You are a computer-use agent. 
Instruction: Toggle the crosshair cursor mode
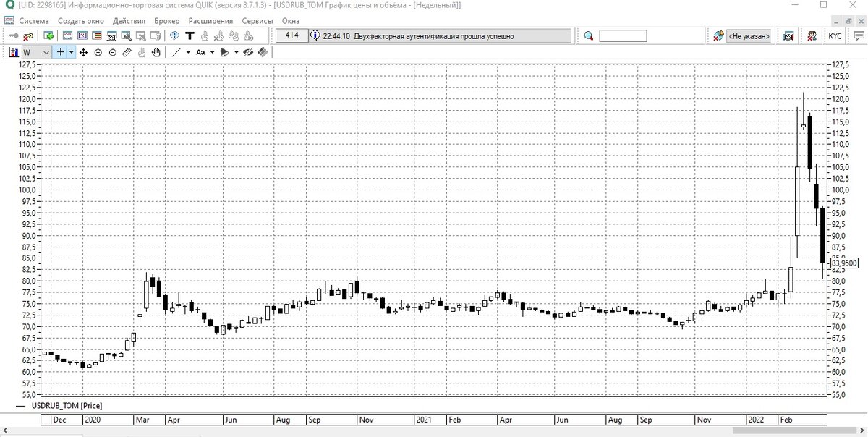point(61,52)
